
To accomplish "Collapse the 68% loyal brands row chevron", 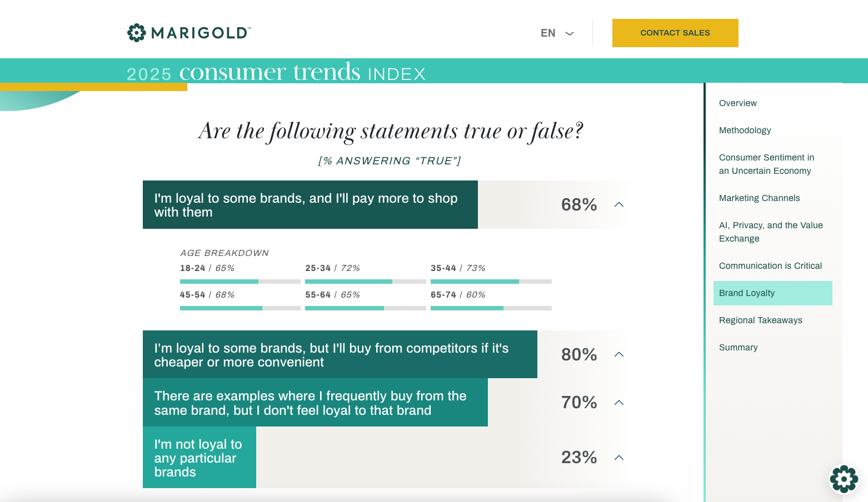I will (619, 204).
